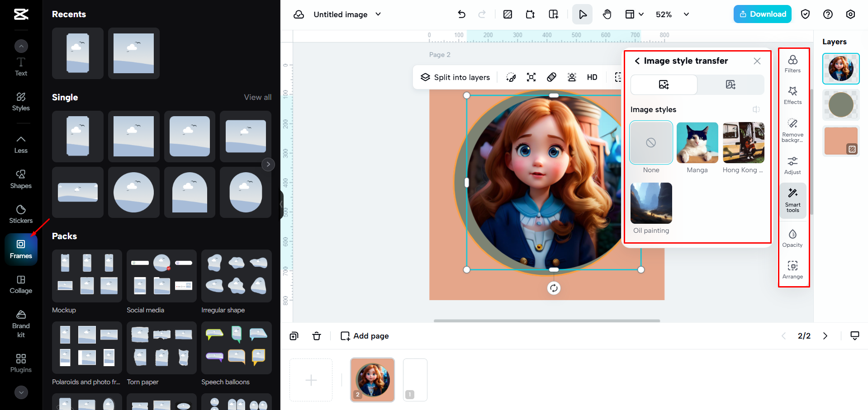Open the Collage panel
The height and width of the screenshot is (410, 868).
pos(21,284)
